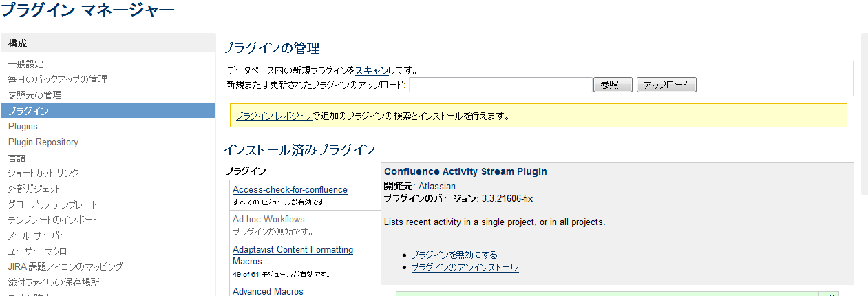868x296 pixels.
Task: Open Plugin Repository in sidebar
Action: coord(43,142)
